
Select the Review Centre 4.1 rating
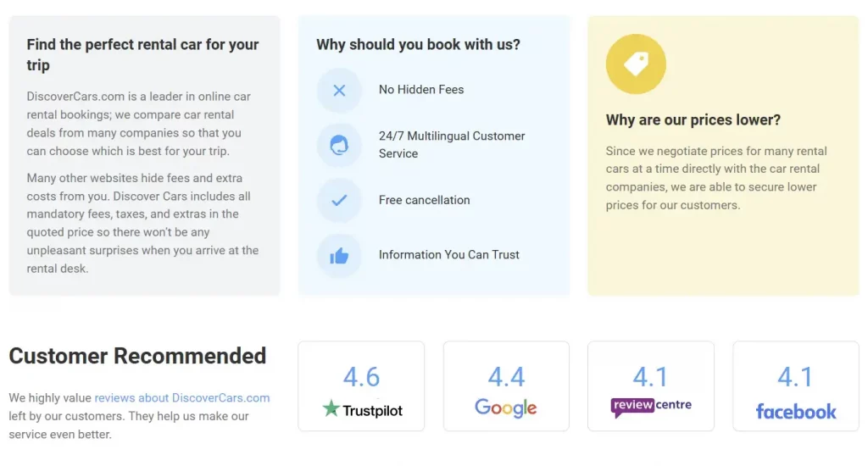(651, 376)
